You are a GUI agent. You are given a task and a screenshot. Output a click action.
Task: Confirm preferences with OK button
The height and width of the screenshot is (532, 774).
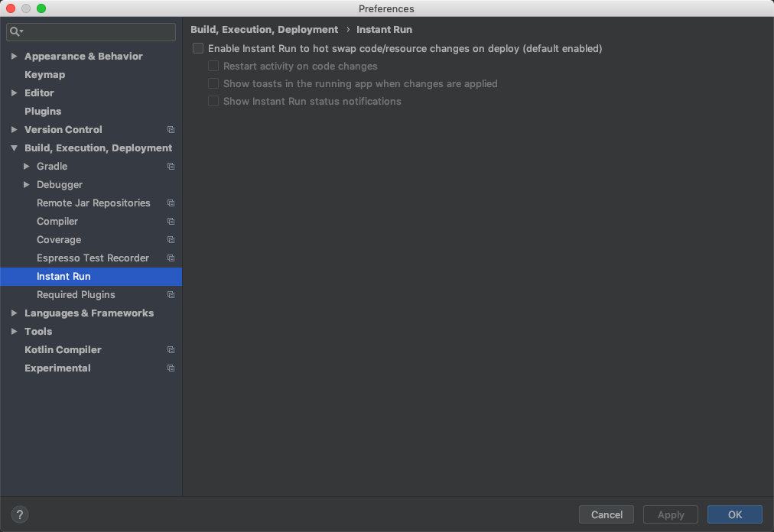click(734, 514)
